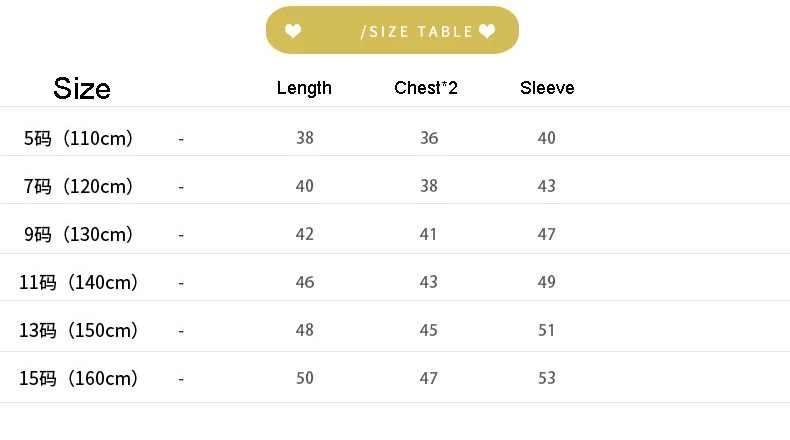Select the Sleeve column header
The image size is (790, 440).
tap(547, 88)
